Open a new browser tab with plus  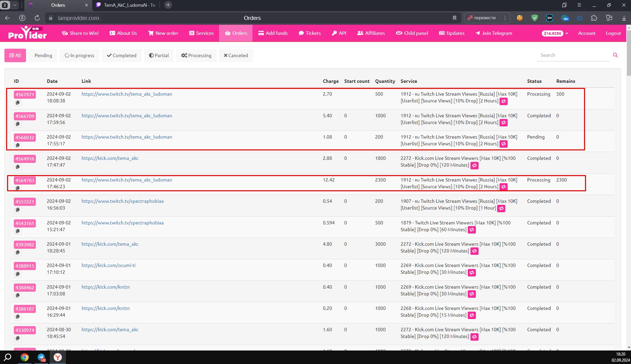point(168,5)
